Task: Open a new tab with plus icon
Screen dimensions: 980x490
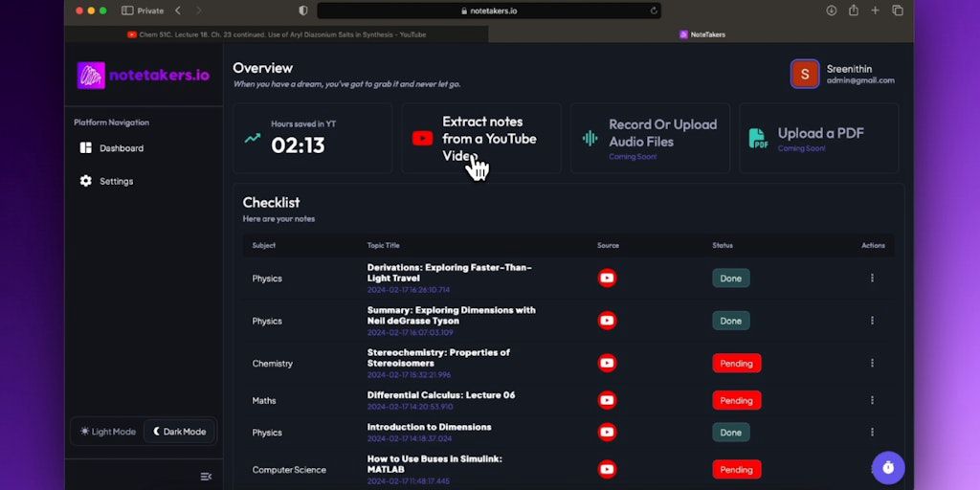Action: coord(875,11)
